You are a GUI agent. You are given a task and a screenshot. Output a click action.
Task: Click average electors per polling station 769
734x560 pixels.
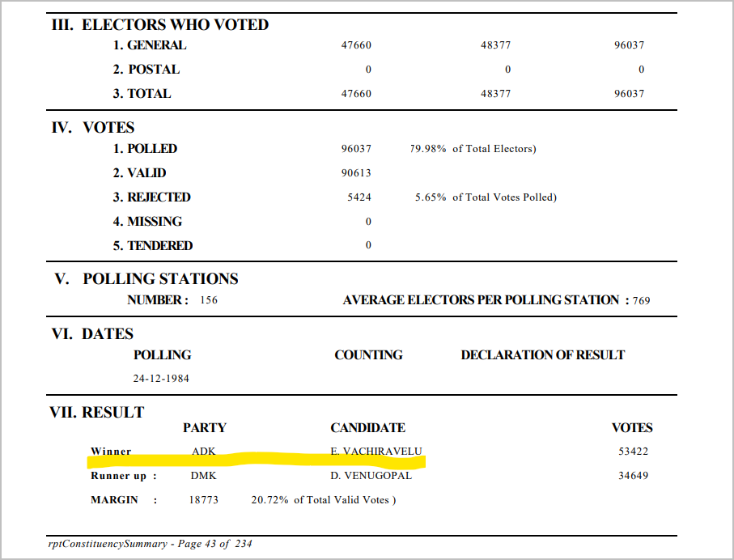pos(641,300)
